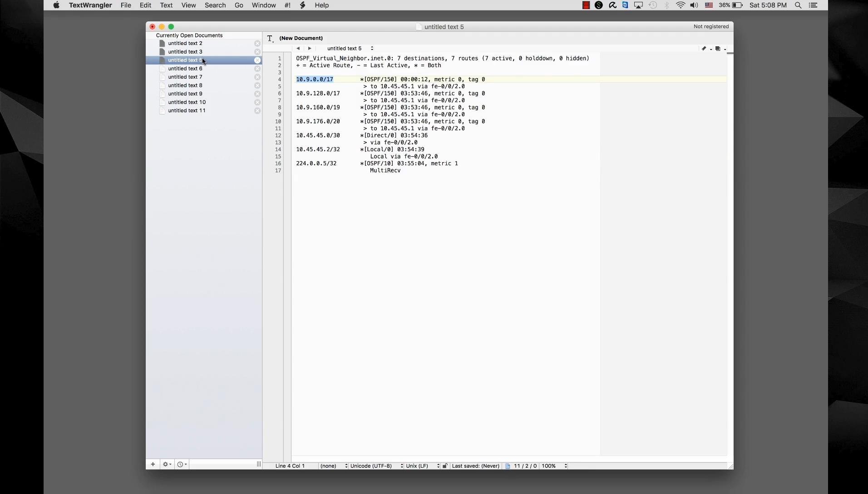Click route 10.9.128.0/17 in the editor
Image resolution: width=868 pixels, height=494 pixels.
(x=318, y=94)
